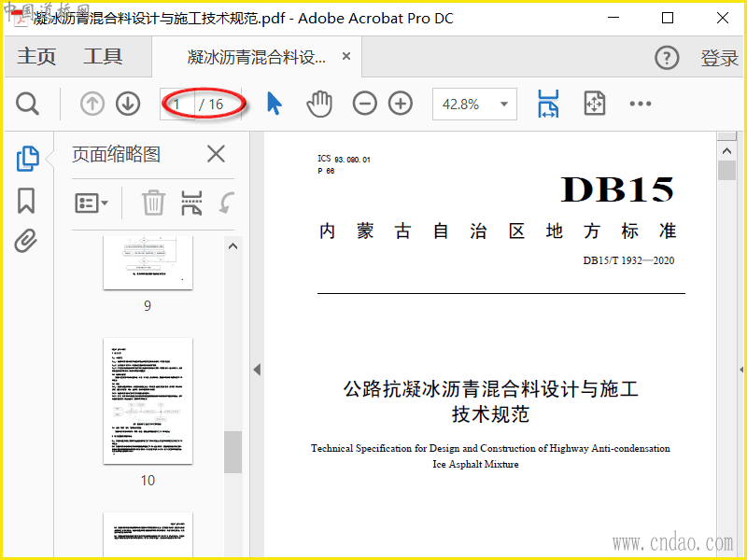The width and height of the screenshot is (747, 560).
Task: Enable fit width scrolling mode
Action: 548,104
